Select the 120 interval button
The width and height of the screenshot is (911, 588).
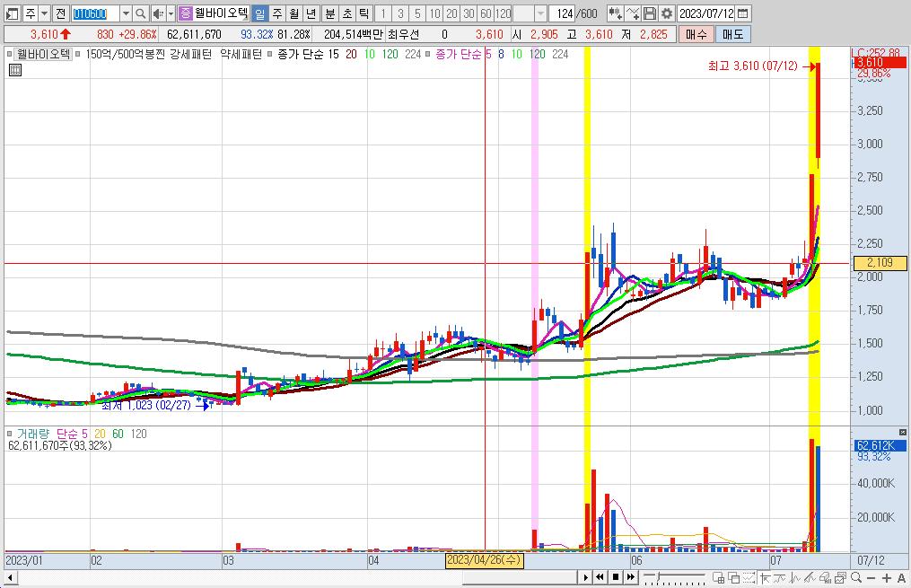click(504, 13)
